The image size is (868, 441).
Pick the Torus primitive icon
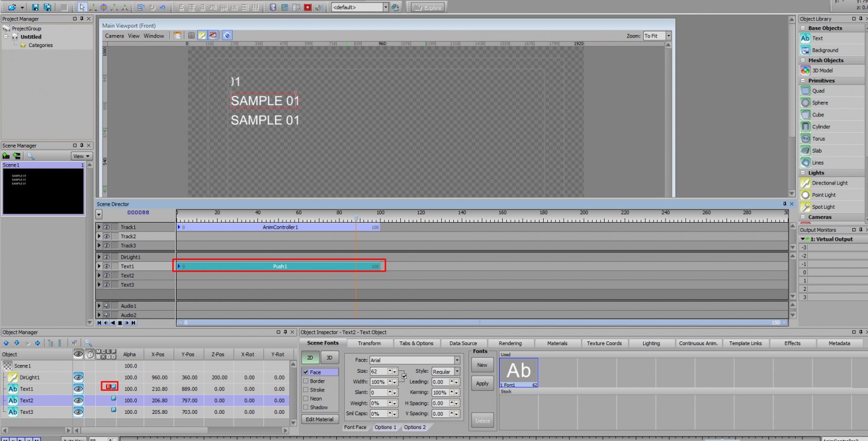coord(805,139)
